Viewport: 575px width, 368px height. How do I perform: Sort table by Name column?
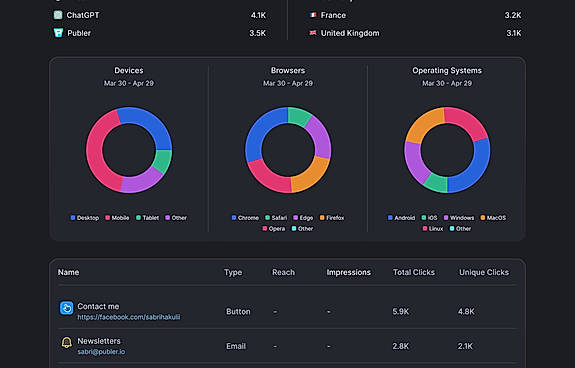pyautogui.click(x=69, y=272)
